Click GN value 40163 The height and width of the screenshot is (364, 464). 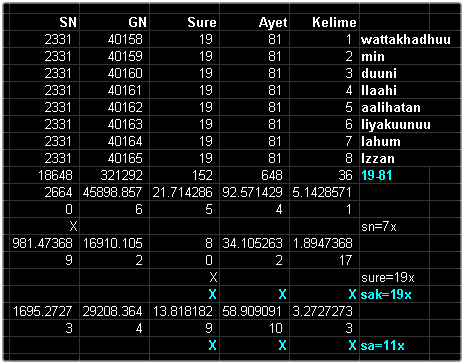point(125,124)
